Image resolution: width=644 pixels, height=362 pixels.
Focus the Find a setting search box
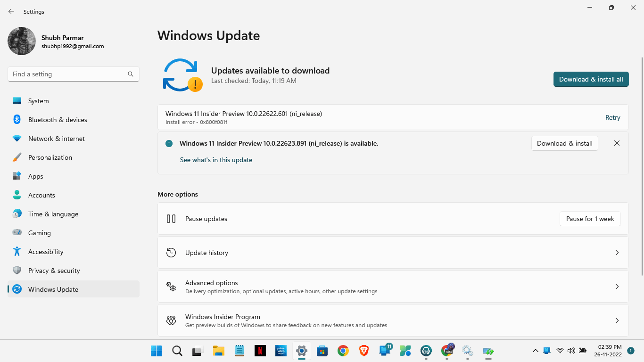[74, 74]
